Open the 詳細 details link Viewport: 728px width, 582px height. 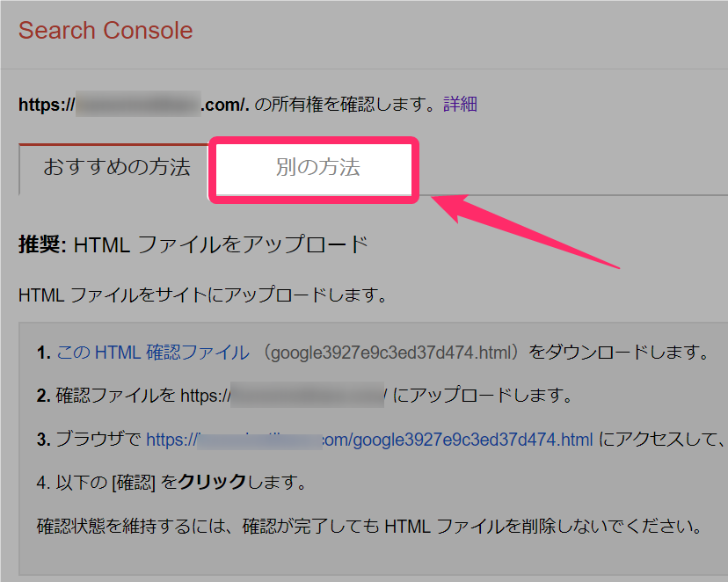[460, 105]
